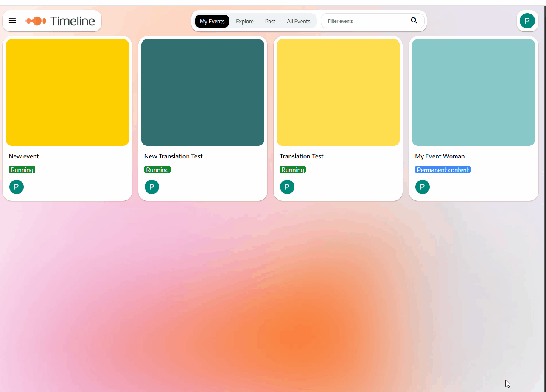Open the user profile avatar menu
The width and height of the screenshot is (546, 392).
tap(527, 21)
